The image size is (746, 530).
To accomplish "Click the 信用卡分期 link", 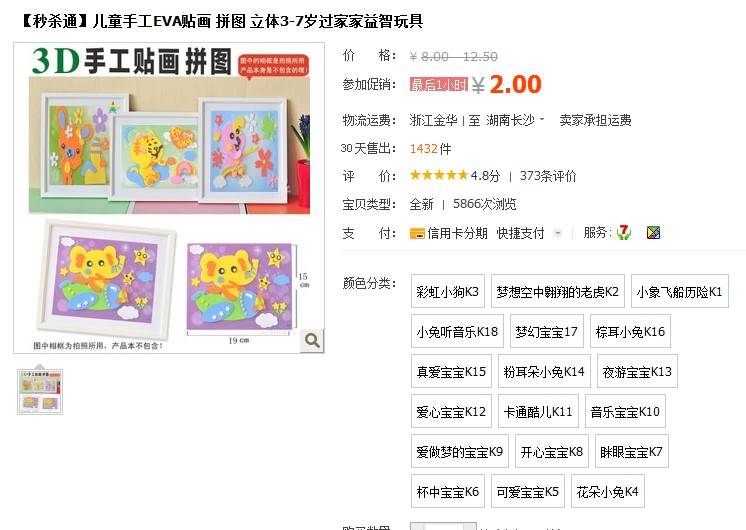I will [x=457, y=233].
